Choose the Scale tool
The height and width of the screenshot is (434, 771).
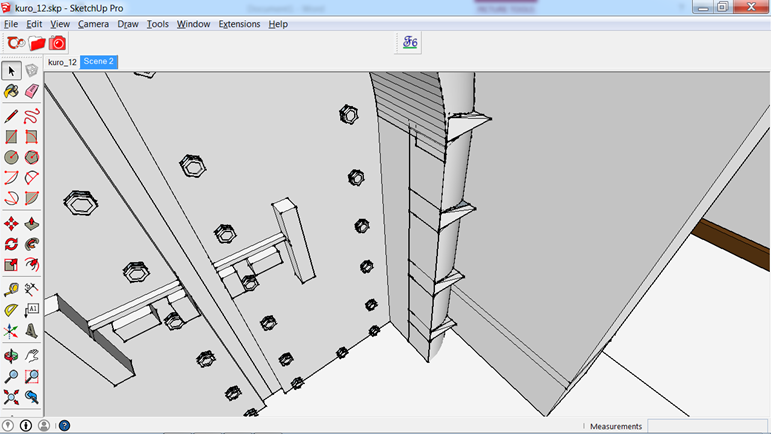click(x=11, y=265)
